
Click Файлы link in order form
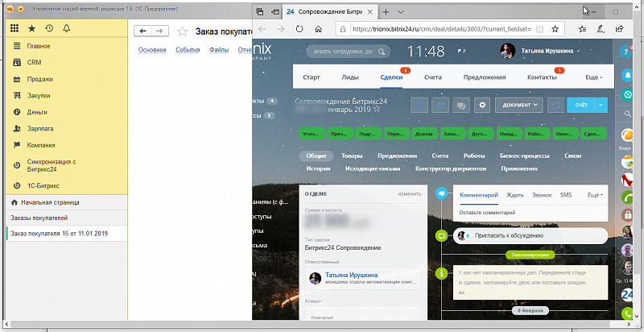pyautogui.click(x=218, y=50)
